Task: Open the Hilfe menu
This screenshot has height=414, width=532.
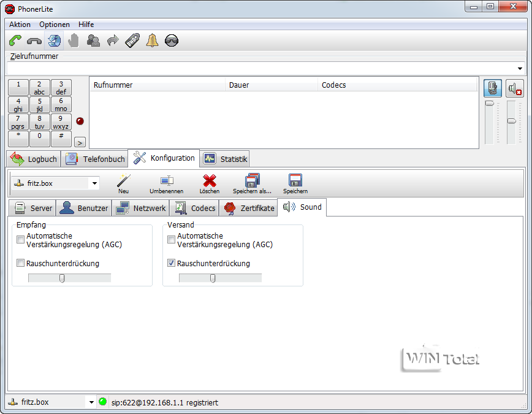Action: (x=86, y=25)
